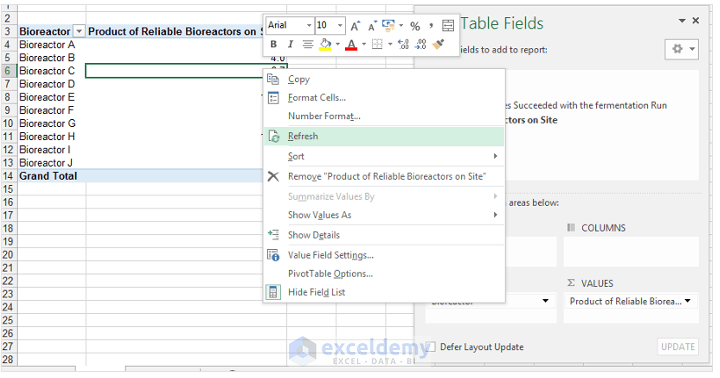Open the field list Tools gear dropdown

[x=681, y=49]
